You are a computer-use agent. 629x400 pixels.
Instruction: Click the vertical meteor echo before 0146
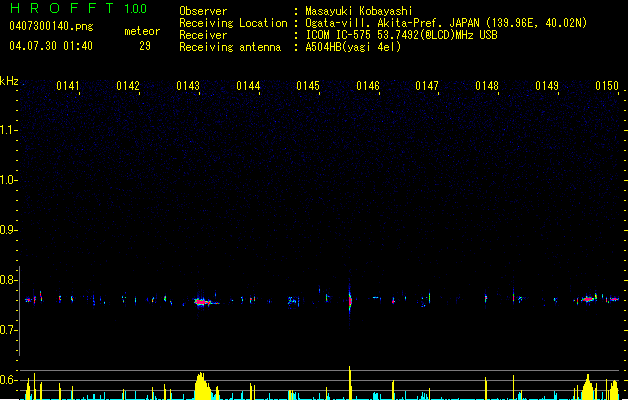[350, 300]
